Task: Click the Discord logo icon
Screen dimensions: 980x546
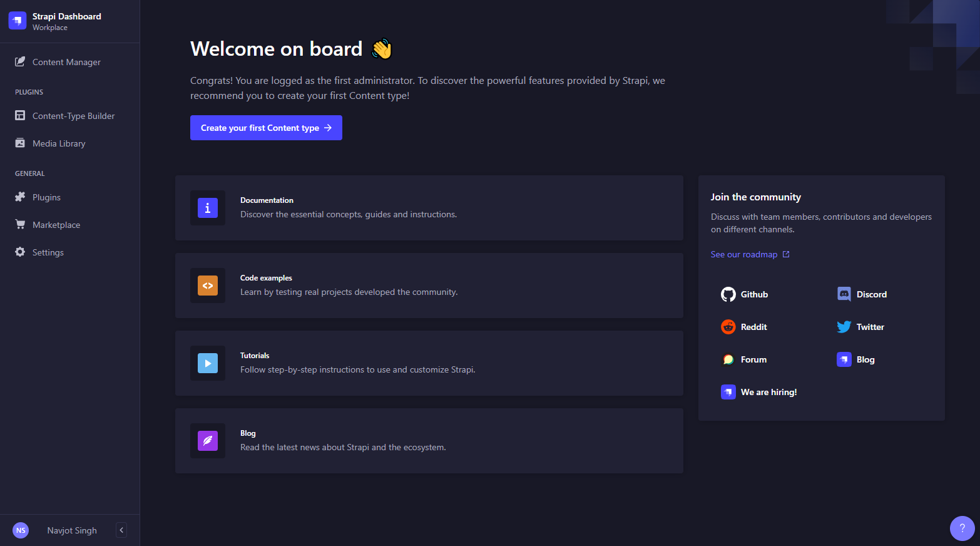Action: [x=844, y=294]
